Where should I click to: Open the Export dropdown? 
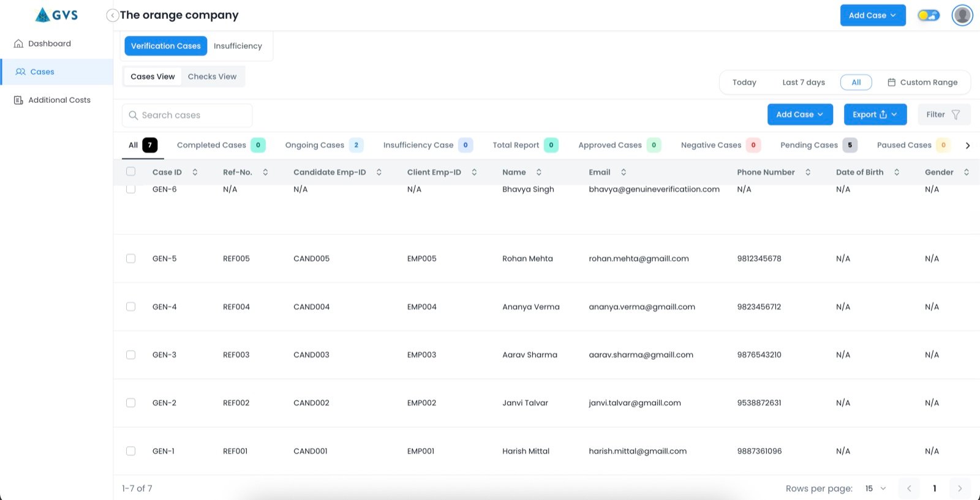tap(875, 114)
